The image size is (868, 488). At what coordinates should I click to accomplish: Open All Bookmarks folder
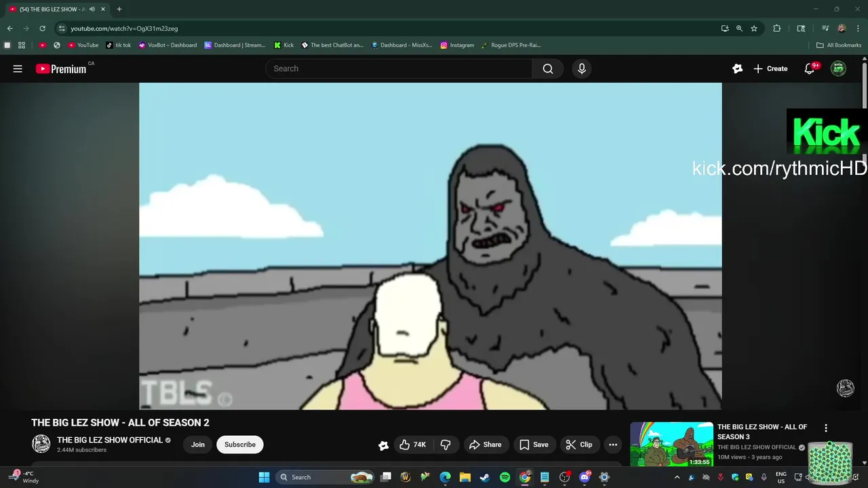pyautogui.click(x=839, y=45)
